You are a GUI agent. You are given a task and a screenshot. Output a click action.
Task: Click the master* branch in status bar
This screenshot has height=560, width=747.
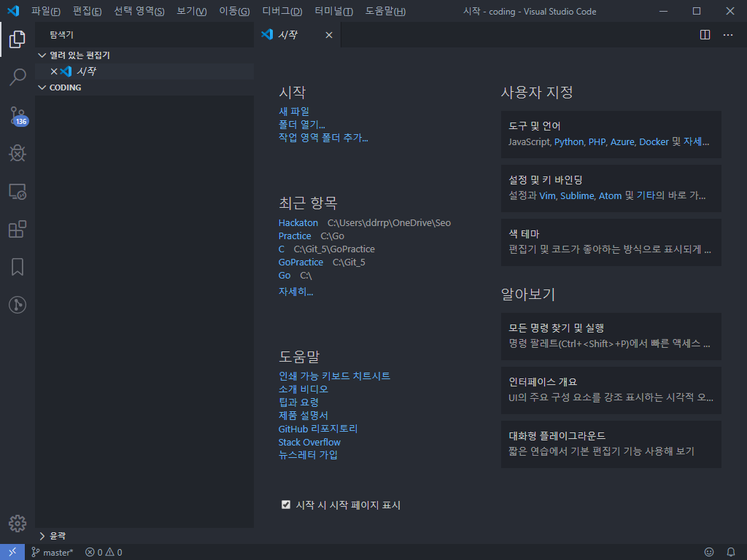53,553
